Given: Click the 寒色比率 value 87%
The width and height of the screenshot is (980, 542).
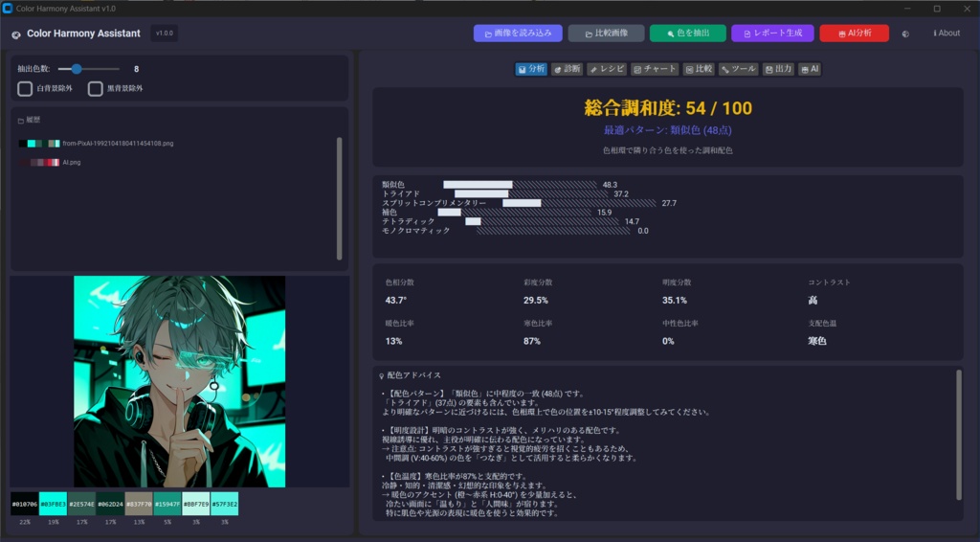Looking at the screenshot, I should click(532, 341).
